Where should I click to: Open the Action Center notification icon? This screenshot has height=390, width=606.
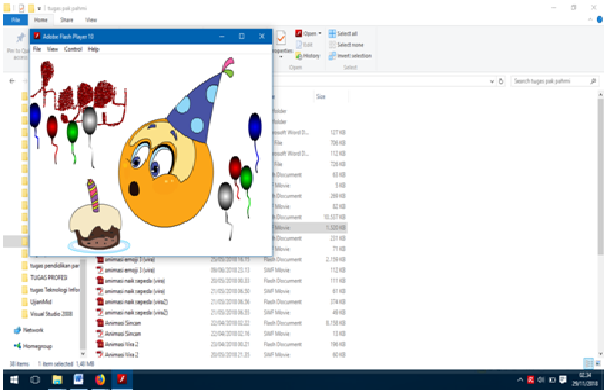pyautogui.click(x=563, y=380)
